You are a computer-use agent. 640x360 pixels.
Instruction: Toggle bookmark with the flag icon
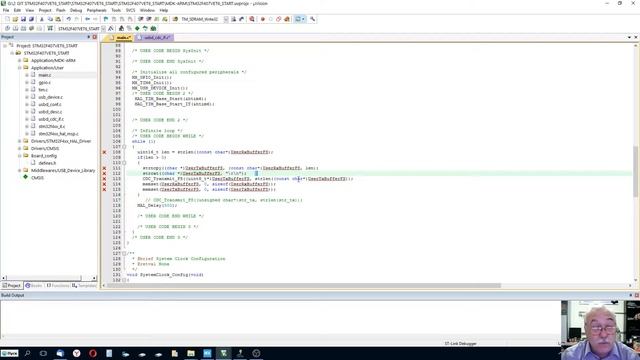106,19
